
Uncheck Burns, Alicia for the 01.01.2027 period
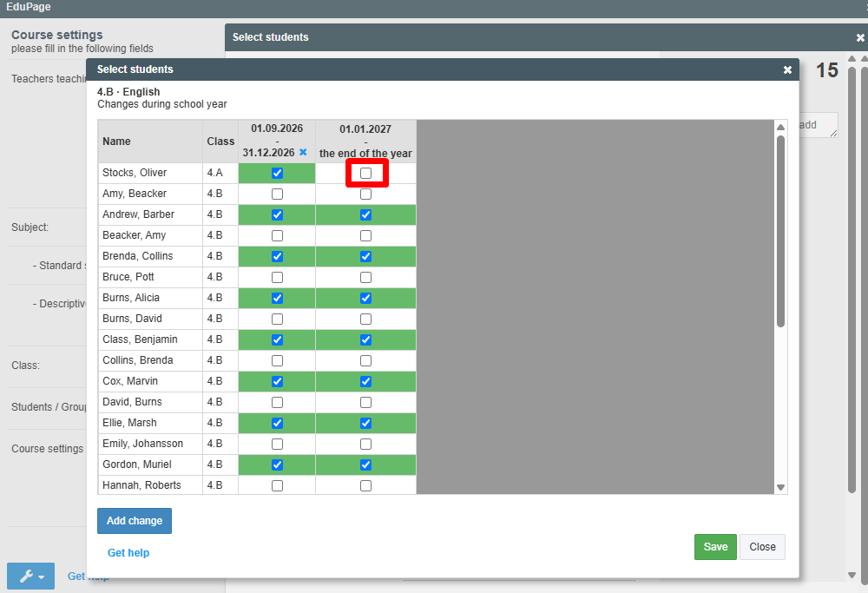click(366, 299)
